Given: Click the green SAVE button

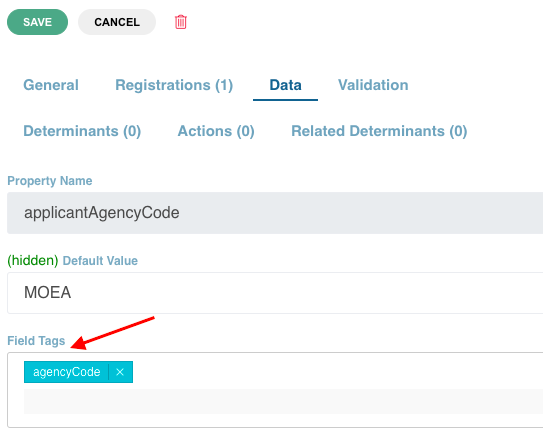Looking at the screenshot, I should coord(37,22).
